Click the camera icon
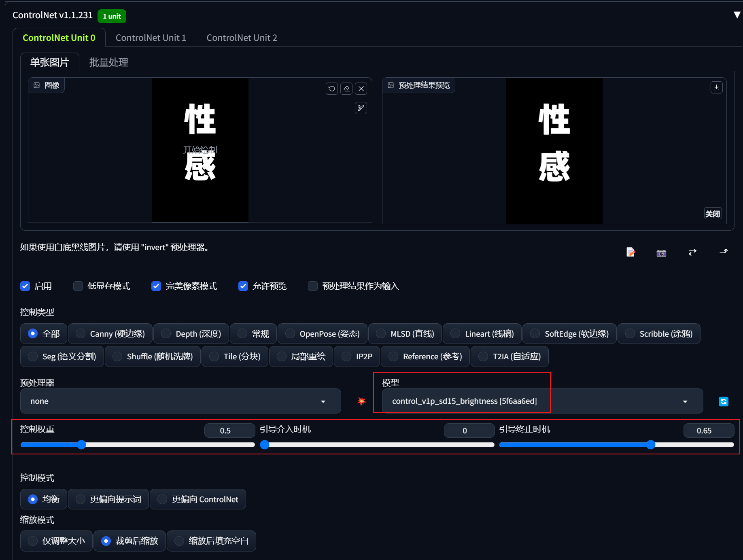Image resolution: width=743 pixels, height=560 pixels. pyautogui.click(x=661, y=253)
